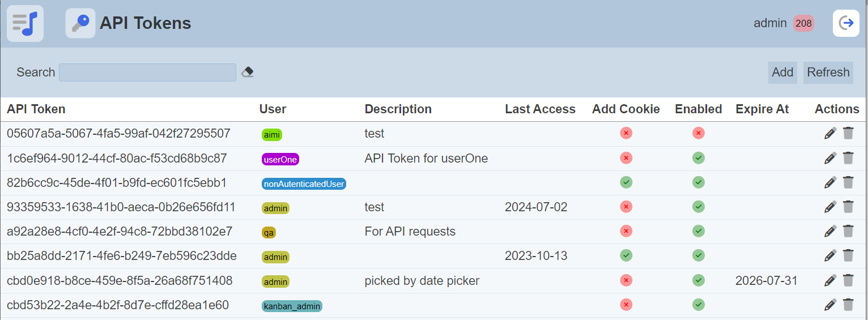Toggle Add Cookie for userOne token
868x320 pixels.
626,158
